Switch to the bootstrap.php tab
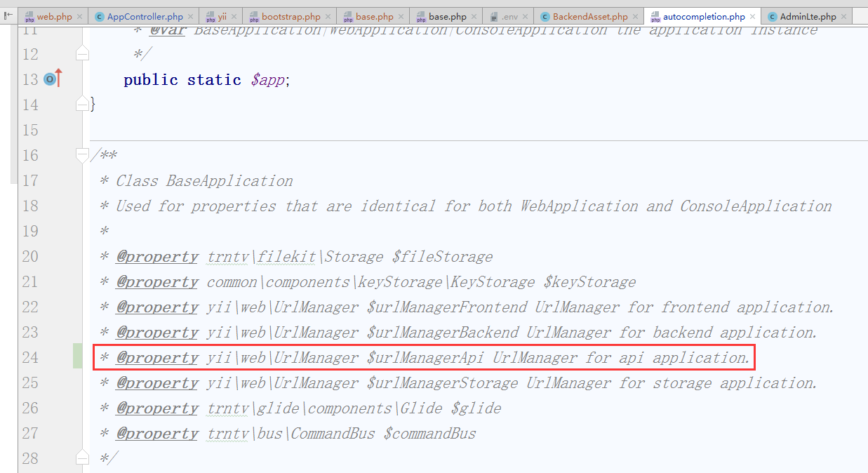The image size is (868, 473). coord(291,16)
